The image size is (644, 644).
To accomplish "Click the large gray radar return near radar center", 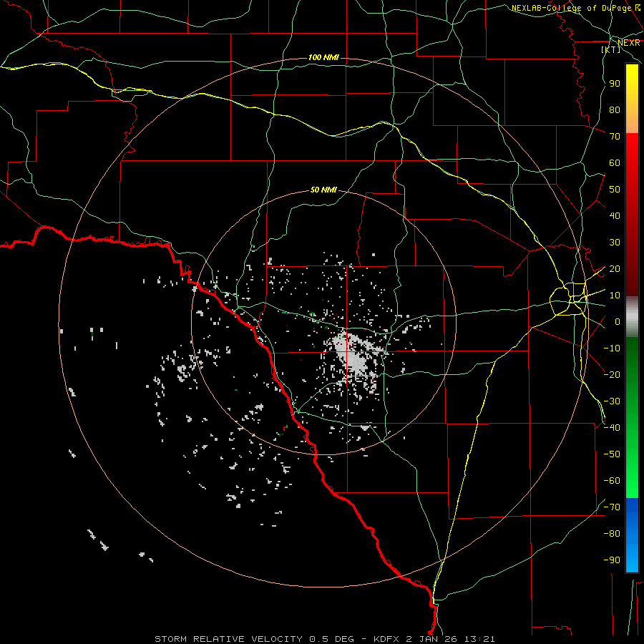I will [x=352, y=356].
